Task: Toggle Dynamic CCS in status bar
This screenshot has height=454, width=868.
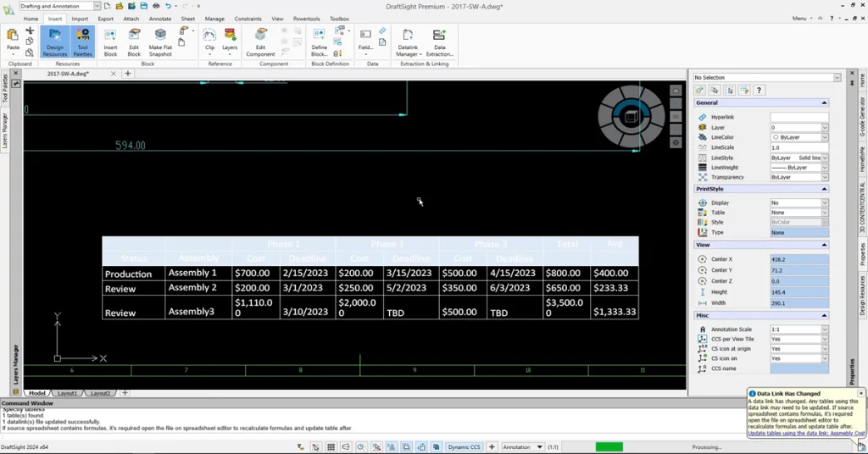Action: click(465, 447)
